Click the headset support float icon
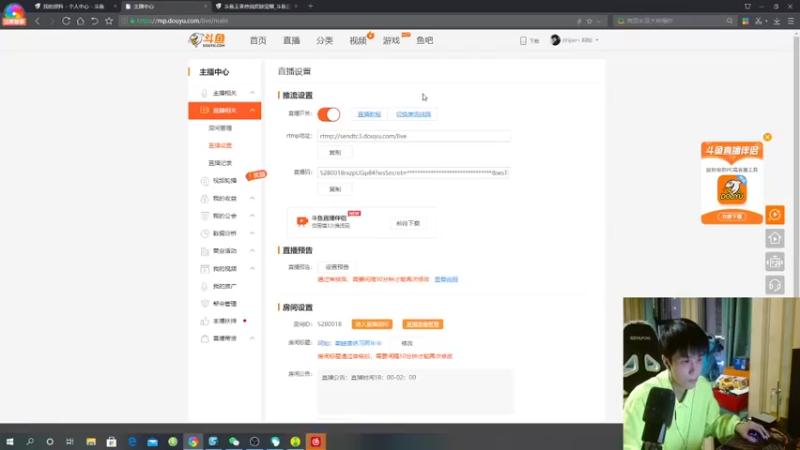 point(774,285)
